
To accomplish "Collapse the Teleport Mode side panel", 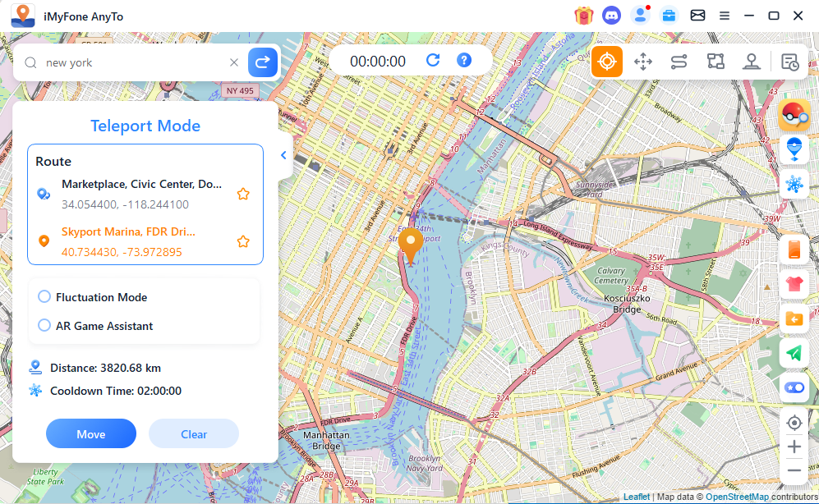I will coord(283,155).
